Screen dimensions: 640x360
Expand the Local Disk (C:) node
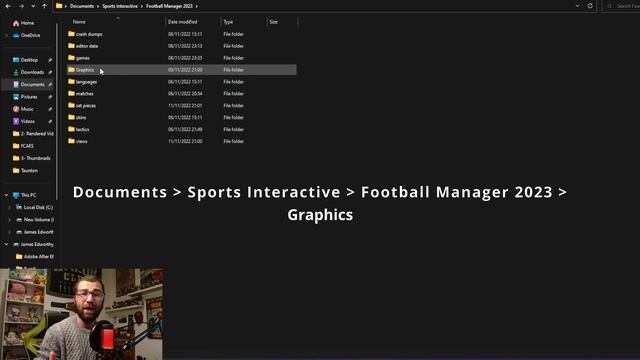click(9, 207)
